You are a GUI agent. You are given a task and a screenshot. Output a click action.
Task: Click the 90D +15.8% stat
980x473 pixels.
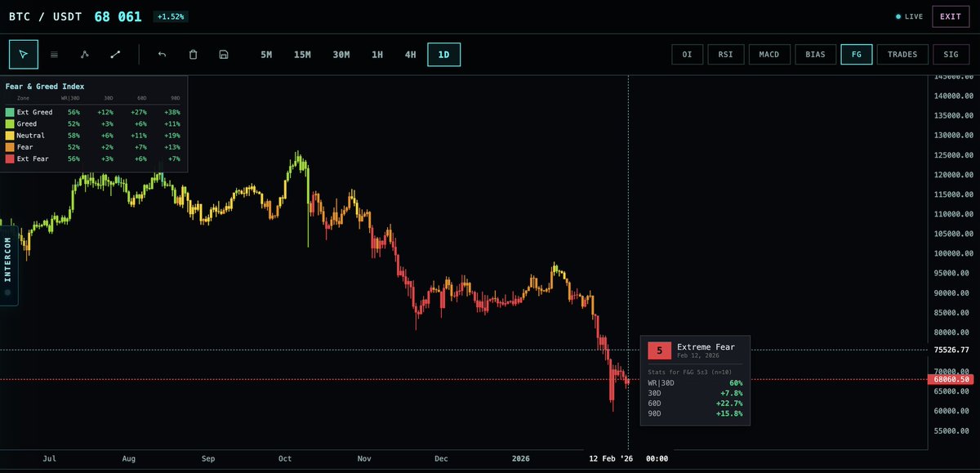[695, 413]
